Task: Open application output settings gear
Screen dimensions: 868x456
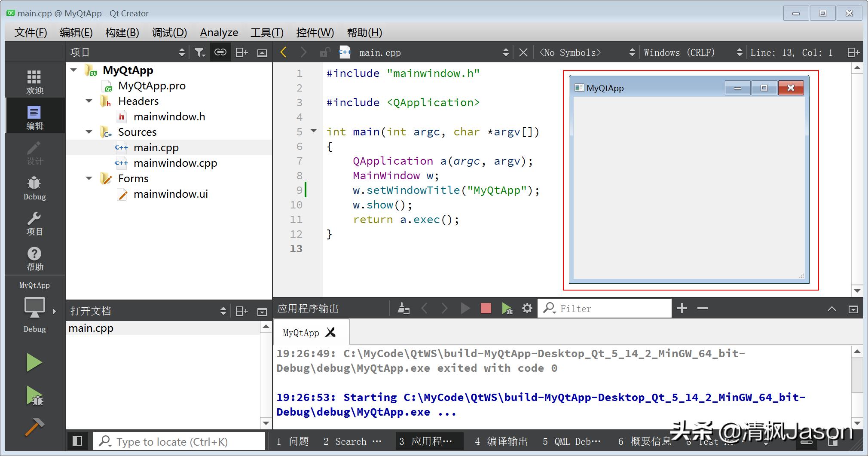Action: click(x=527, y=308)
